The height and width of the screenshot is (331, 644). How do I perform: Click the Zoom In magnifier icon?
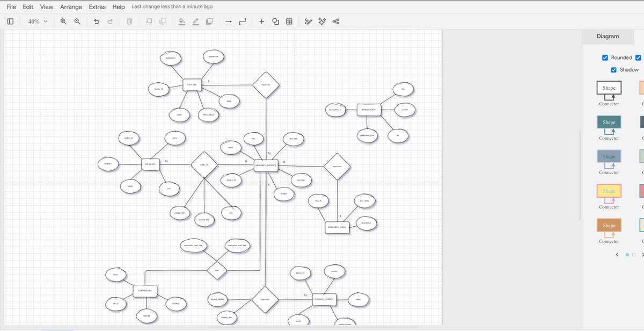coord(63,21)
